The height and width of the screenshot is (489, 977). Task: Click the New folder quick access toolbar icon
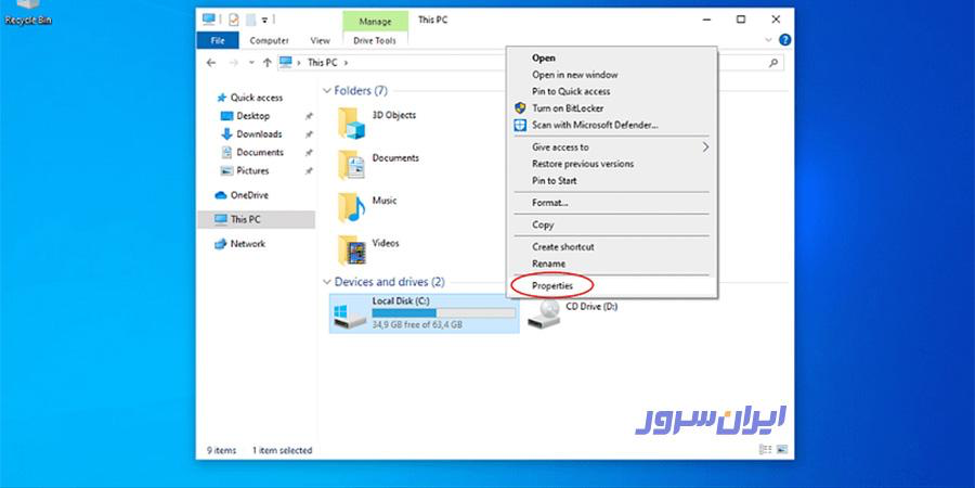tap(250, 20)
